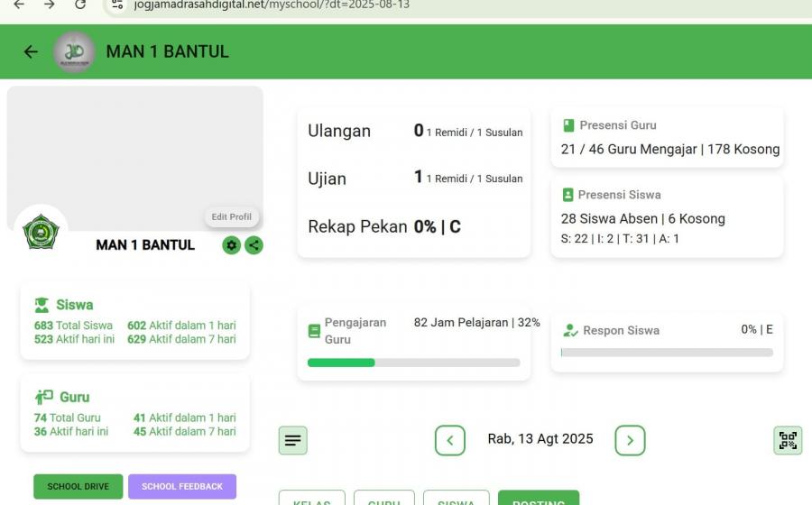Click the Ulangan row label

pos(339,131)
